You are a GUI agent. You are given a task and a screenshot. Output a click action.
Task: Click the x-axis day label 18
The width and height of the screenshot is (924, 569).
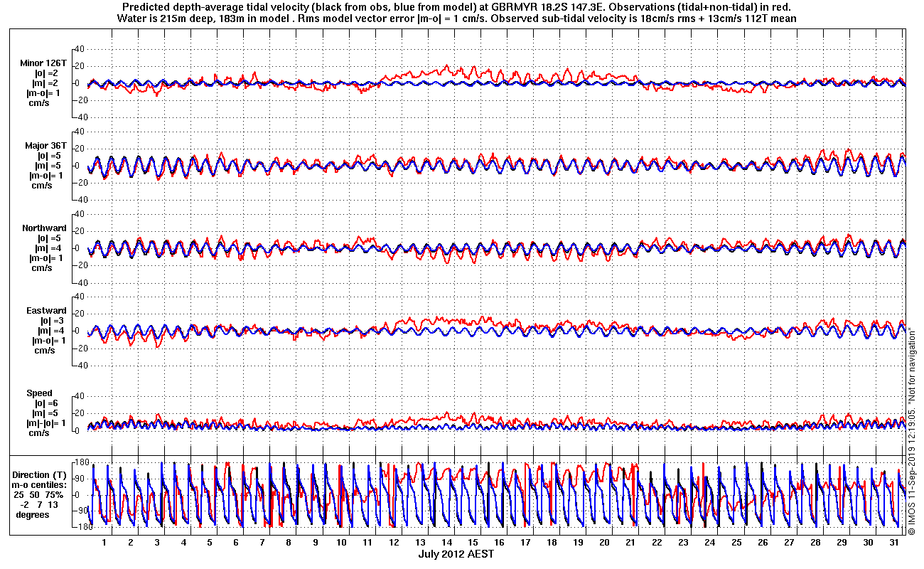[x=552, y=543]
